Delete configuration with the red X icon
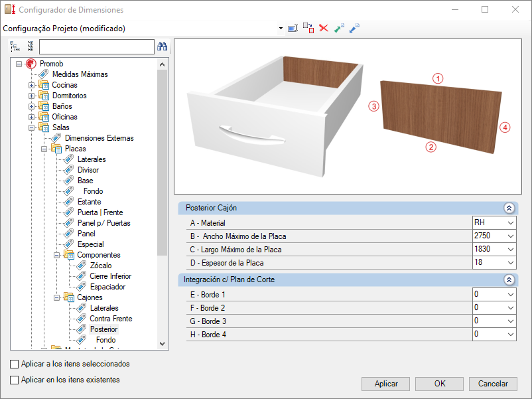The height and width of the screenshot is (399, 532). click(324, 28)
